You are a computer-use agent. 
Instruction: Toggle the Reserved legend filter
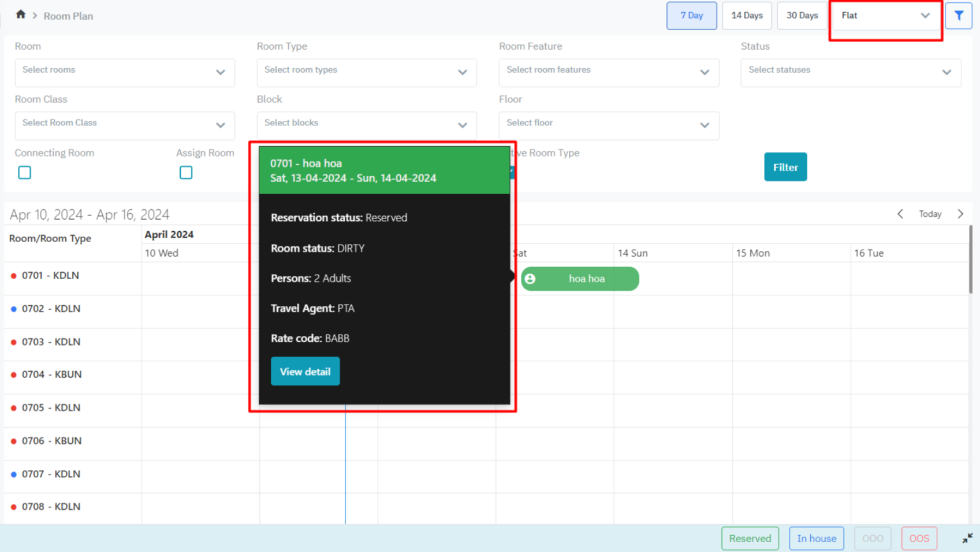(750, 539)
